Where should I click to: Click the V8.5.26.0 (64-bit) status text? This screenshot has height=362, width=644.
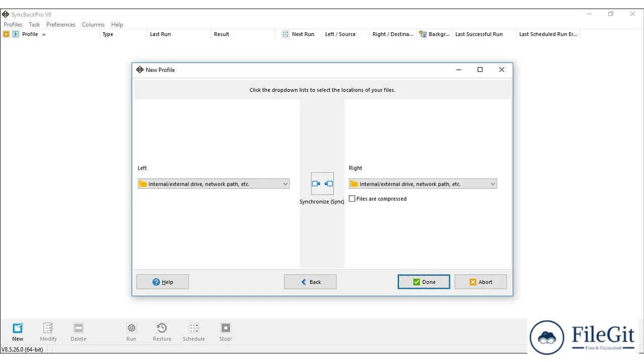tap(22, 349)
